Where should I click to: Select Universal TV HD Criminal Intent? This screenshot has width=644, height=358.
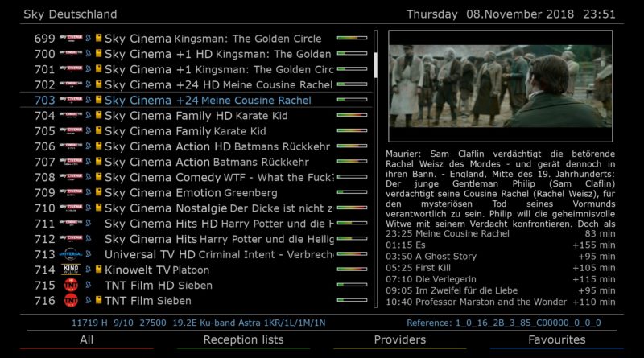196,254
